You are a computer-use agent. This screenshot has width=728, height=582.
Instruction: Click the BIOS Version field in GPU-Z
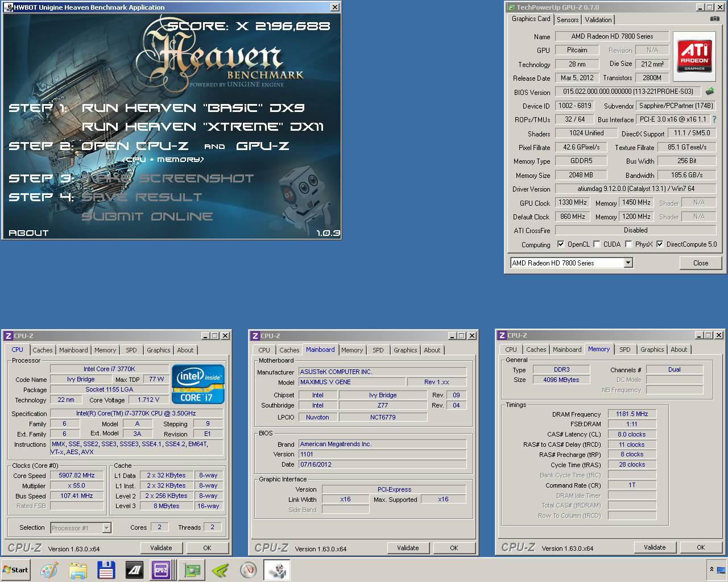coord(628,92)
